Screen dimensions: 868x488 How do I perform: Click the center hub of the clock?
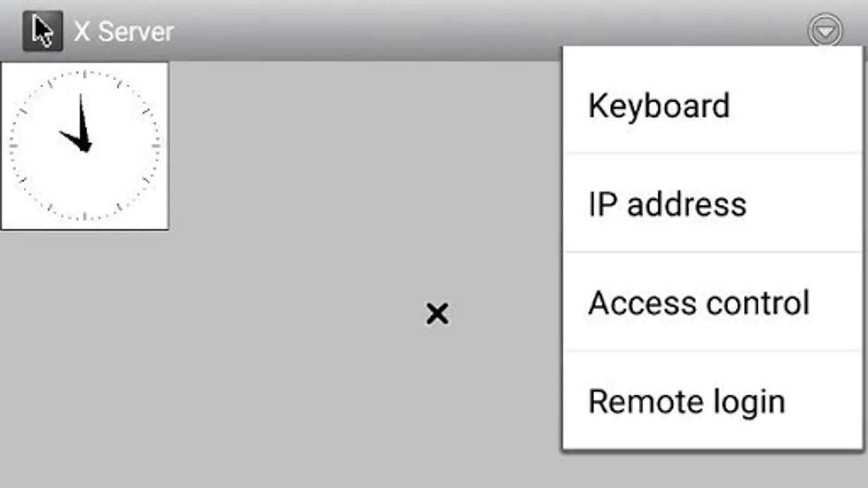click(x=85, y=146)
